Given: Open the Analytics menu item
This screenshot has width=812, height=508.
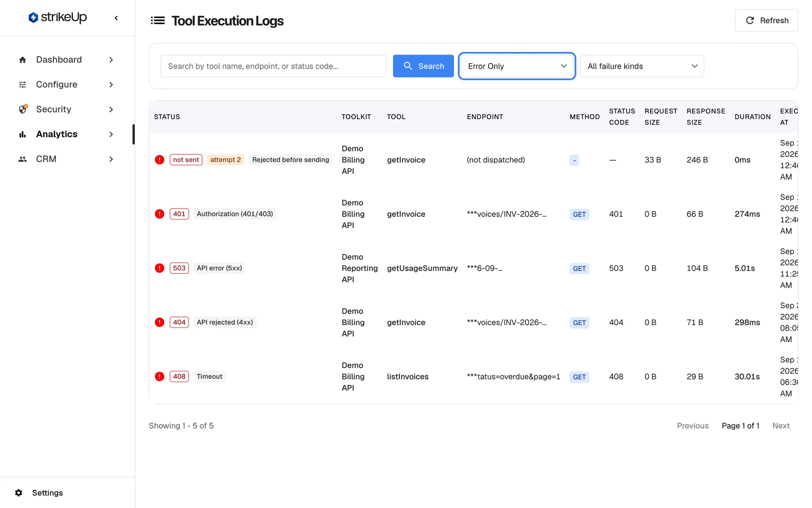Looking at the screenshot, I should point(67,134).
